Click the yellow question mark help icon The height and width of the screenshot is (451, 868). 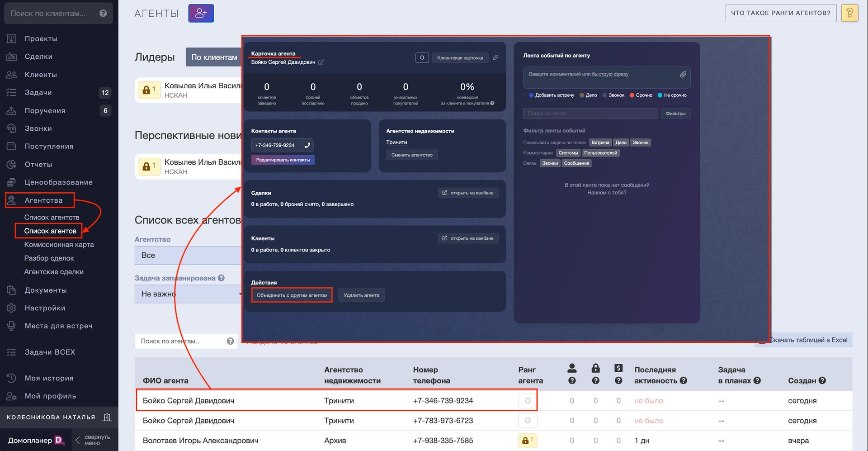[849, 13]
